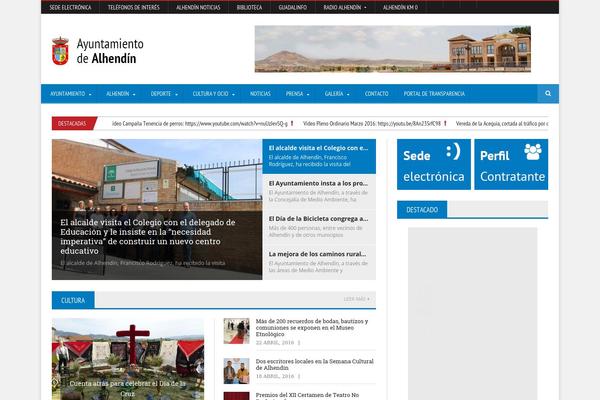Open Alhendín KM 0 top link
This screenshot has height=400, width=600.
pos(400,7)
